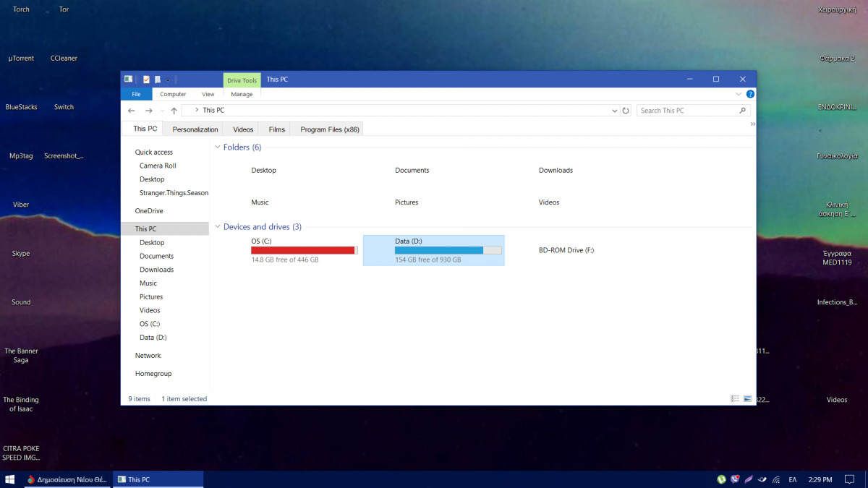Open Explorer help with question mark icon
The image size is (868, 488).
click(750, 94)
